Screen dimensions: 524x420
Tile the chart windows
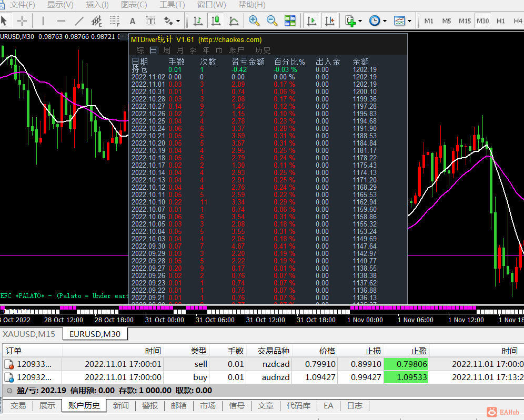[290, 21]
